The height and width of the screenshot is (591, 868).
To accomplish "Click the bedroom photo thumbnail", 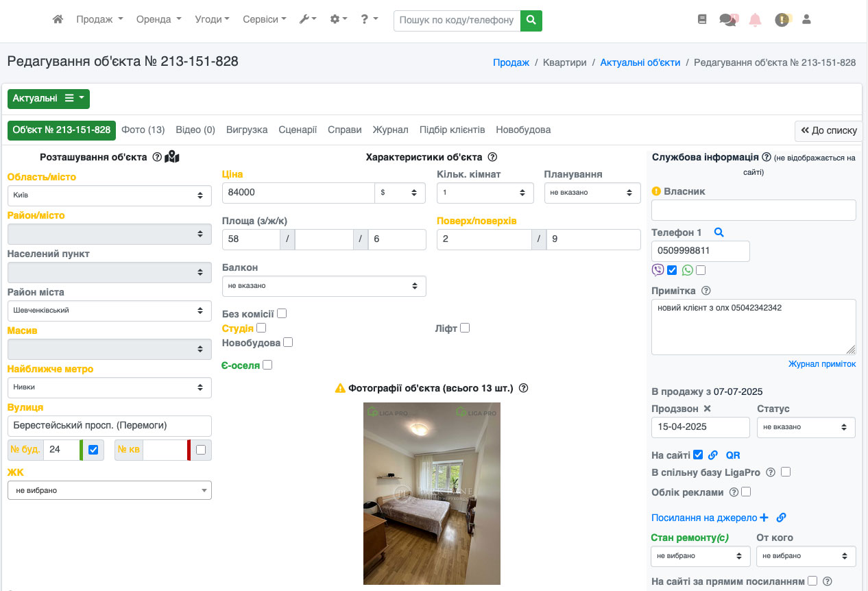I will click(431, 493).
